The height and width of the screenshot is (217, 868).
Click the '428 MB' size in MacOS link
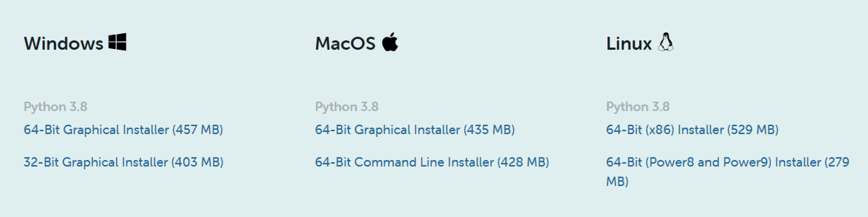tap(523, 162)
